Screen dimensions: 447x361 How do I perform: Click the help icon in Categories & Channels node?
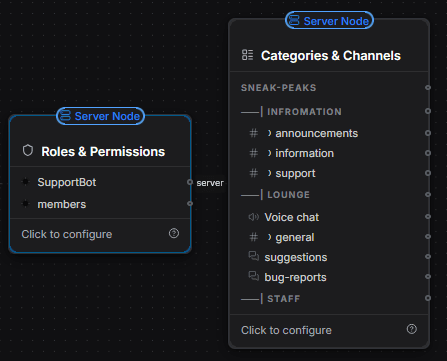pyautogui.click(x=412, y=329)
